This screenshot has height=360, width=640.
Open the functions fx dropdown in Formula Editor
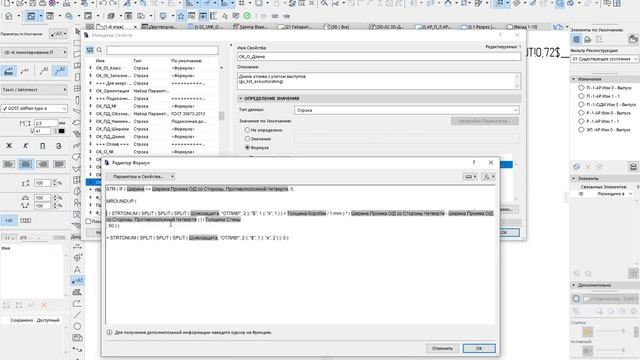pyautogui.click(x=488, y=176)
